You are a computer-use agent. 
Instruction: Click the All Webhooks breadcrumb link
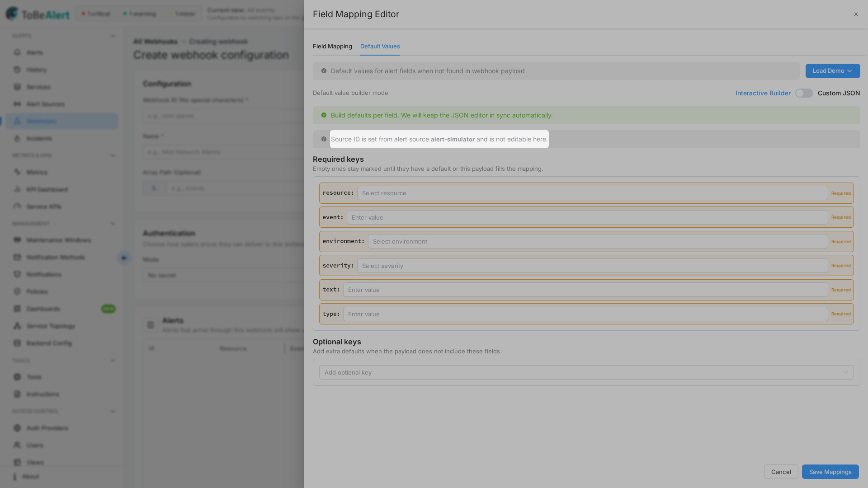pyautogui.click(x=156, y=42)
